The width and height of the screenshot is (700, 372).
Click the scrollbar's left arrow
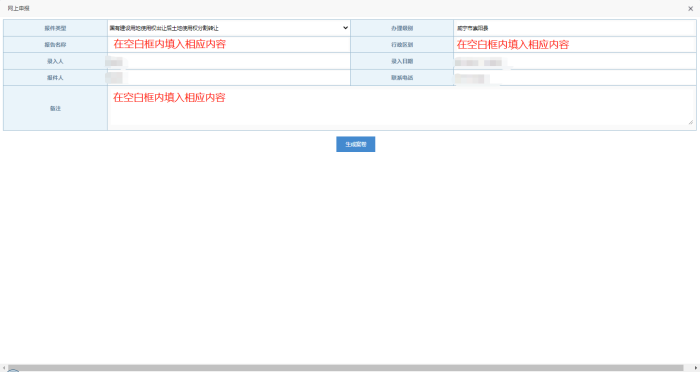(x=4, y=368)
